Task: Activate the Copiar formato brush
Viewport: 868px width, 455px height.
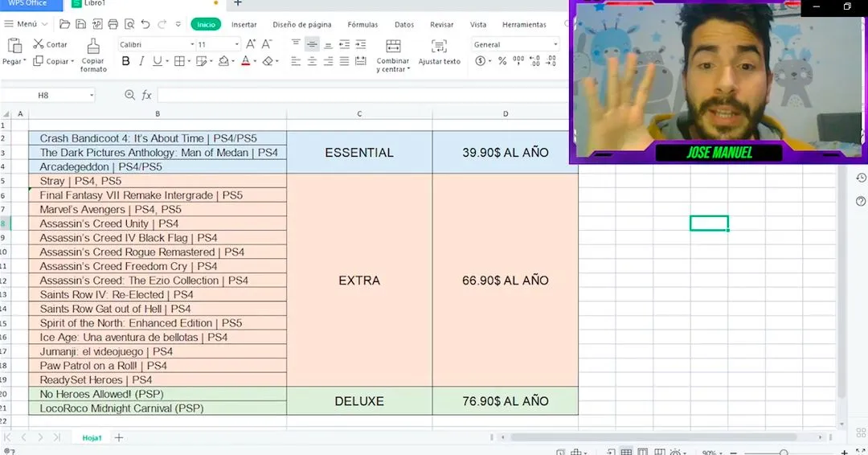Action: pos(93,47)
